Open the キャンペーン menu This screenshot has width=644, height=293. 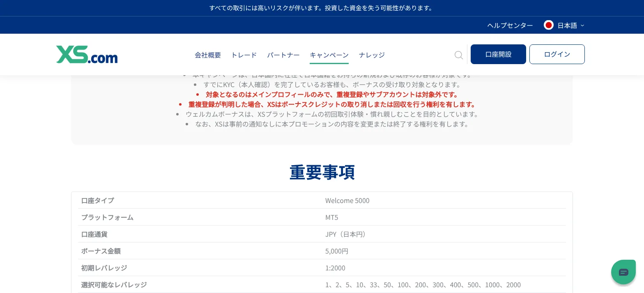click(329, 55)
